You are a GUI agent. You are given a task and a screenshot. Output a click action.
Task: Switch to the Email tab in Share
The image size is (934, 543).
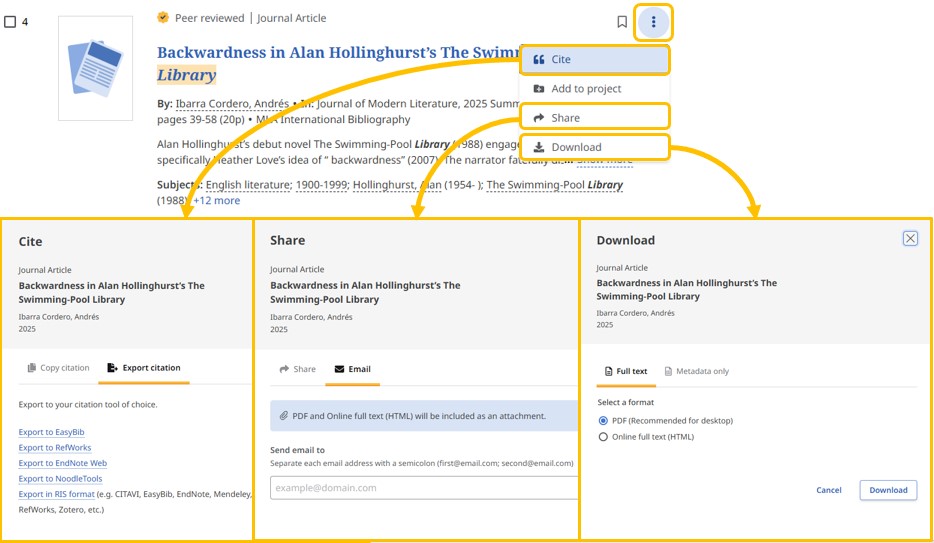point(352,369)
